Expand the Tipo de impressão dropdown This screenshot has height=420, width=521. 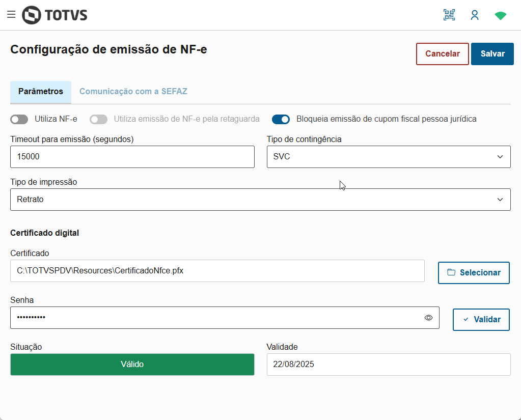260,200
